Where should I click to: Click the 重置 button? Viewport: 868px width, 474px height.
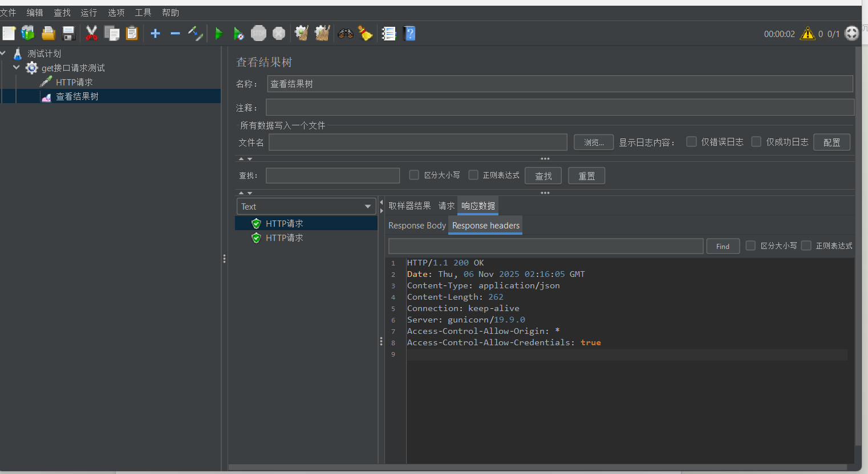587,176
